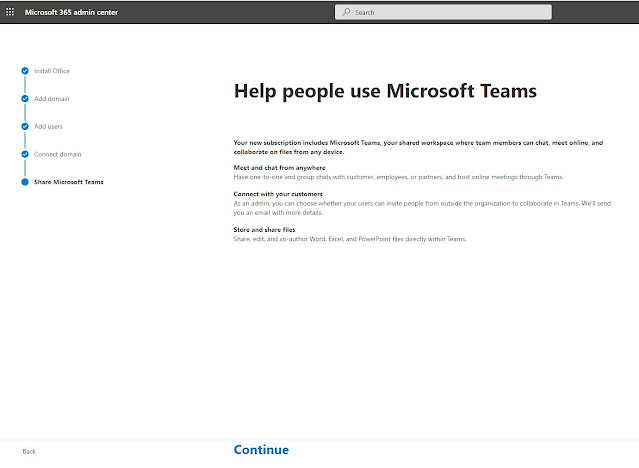Go to the Install Office step
Image resolution: width=639 pixels, height=468 pixels.
click(x=52, y=71)
